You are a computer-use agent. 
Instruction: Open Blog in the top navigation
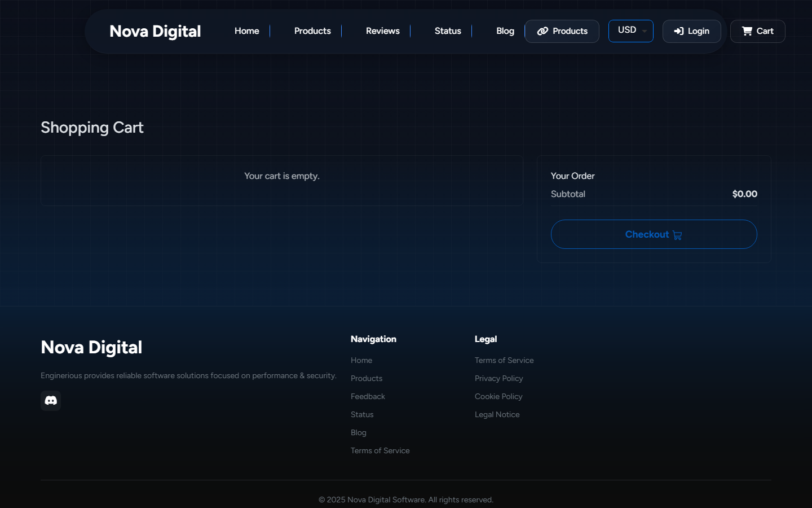[505, 31]
